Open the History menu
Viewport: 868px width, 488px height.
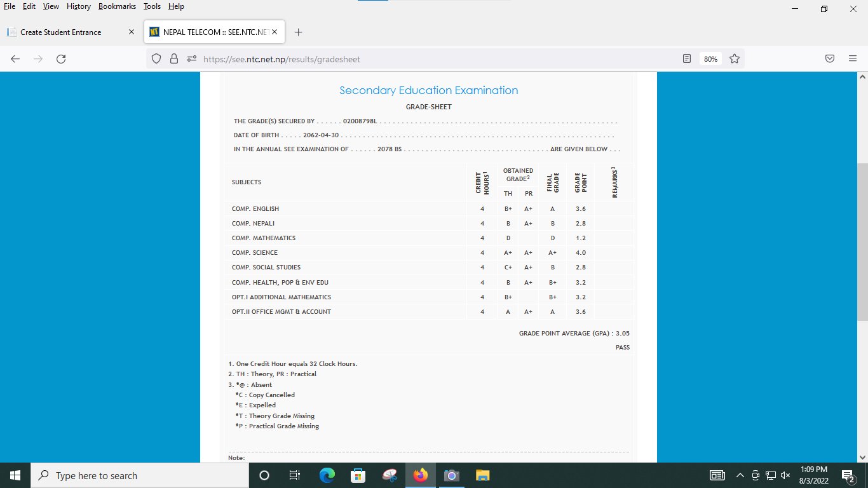pyautogui.click(x=78, y=6)
